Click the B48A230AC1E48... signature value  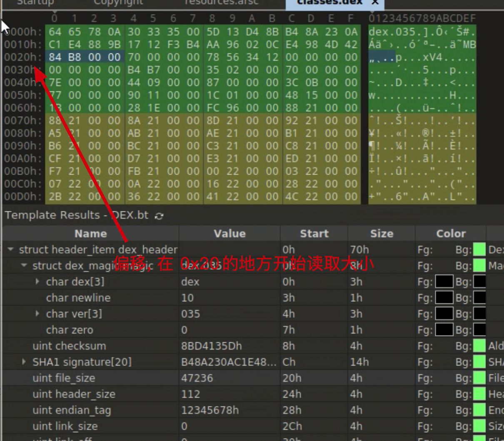(229, 362)
